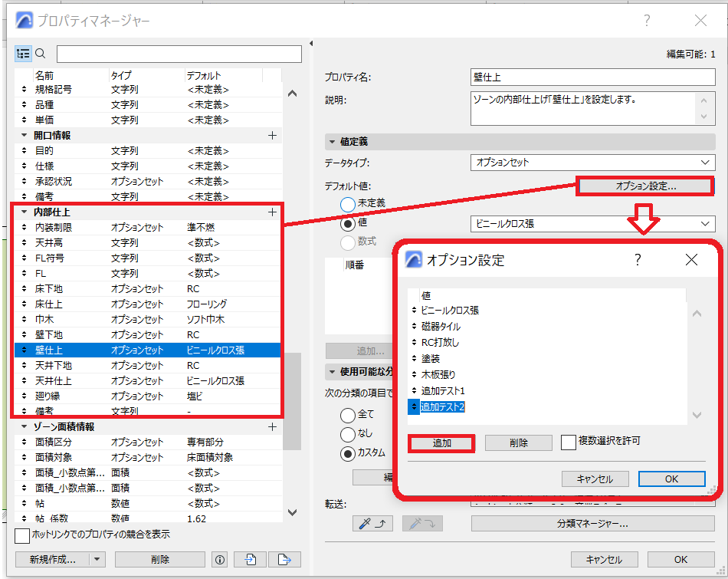This screenshot has height=579, width=728.
Task: Select the 未定義 radio button
Action: pyautogui.click(x=348, y=205)
